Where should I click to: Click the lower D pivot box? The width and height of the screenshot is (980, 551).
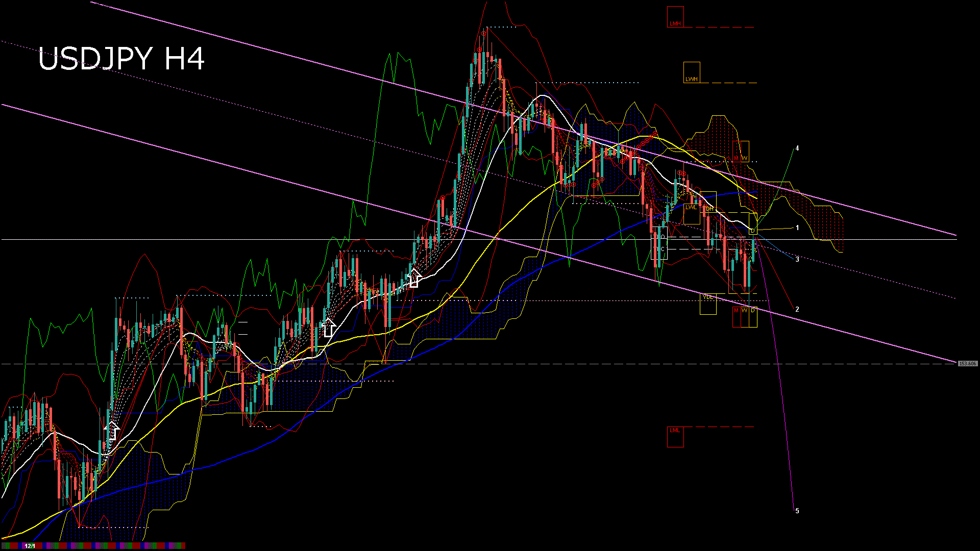pos(753,316)
